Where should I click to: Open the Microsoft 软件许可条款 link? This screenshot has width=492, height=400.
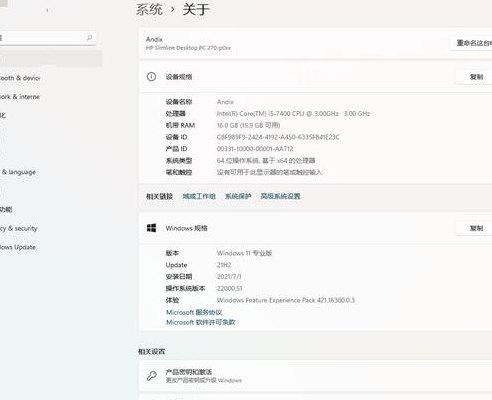click(x=201, y=322)
